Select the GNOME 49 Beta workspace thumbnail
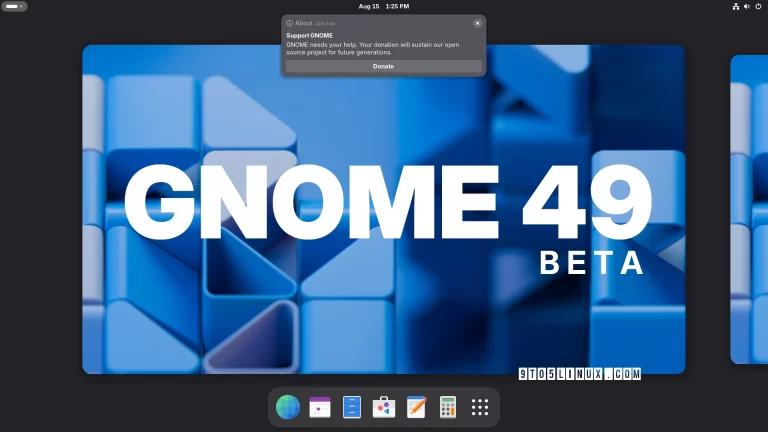 point(383,209)
